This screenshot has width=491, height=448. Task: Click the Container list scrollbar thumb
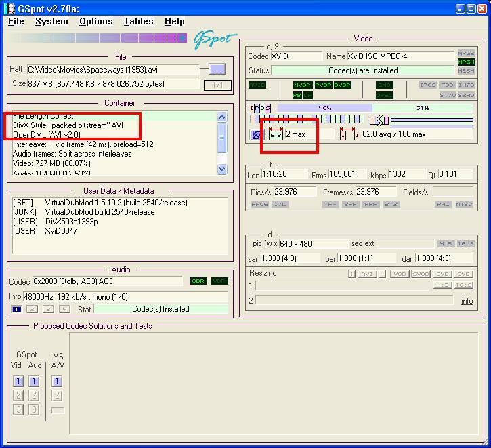pyautogui.click(x=221, y=138)
